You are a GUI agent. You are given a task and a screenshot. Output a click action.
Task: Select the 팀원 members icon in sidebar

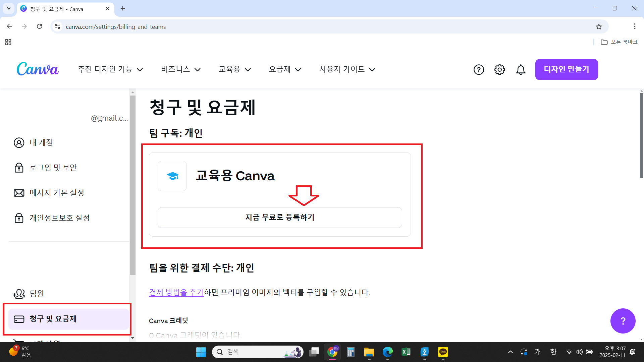pos(19,294)
